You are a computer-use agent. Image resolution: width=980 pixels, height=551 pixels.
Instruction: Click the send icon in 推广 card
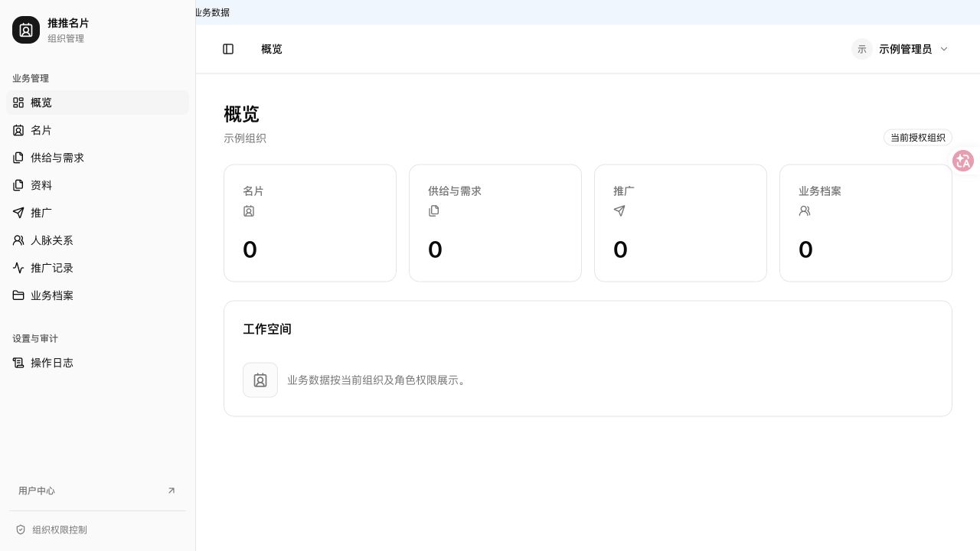point(619,211)
